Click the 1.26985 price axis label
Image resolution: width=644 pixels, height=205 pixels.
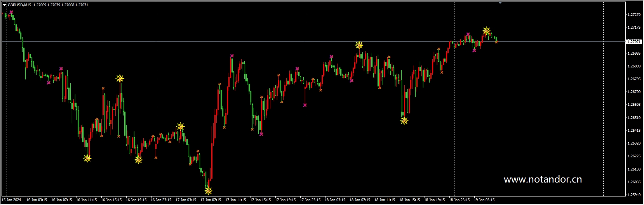point(634,53)
